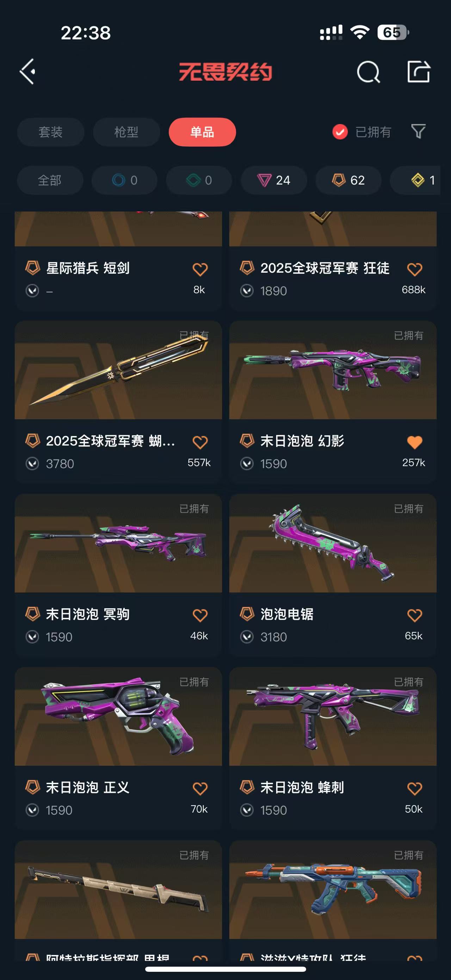
Task: Unfavorite 末日泡泡 幻影 filled heart
Action: 414,442
